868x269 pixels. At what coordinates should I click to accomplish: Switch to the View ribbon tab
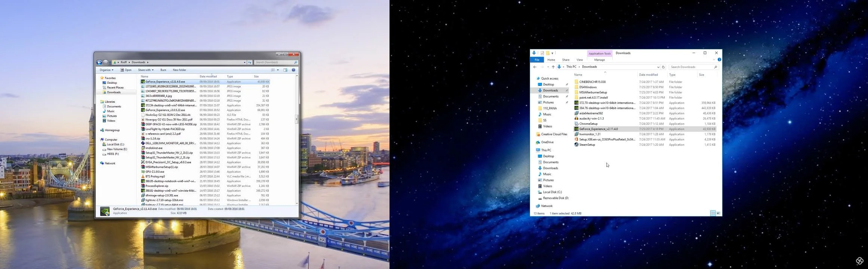coord(579,60)
